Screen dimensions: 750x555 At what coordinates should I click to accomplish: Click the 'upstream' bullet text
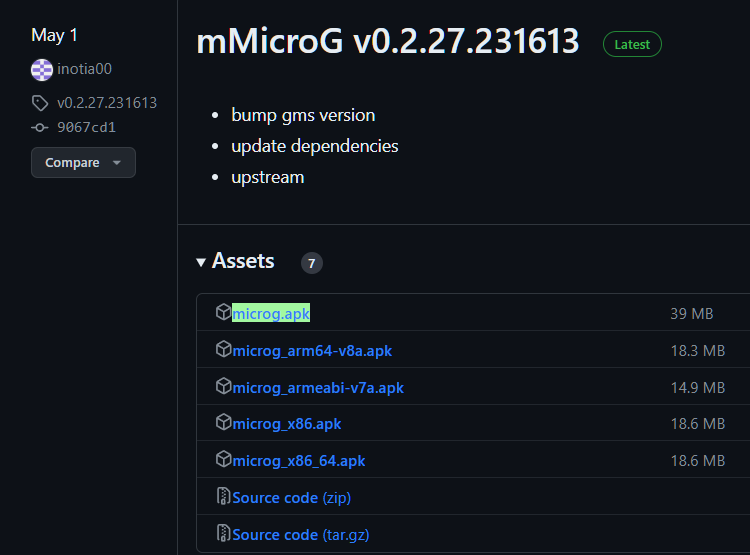pyautogui.click(x=268, y=178)
